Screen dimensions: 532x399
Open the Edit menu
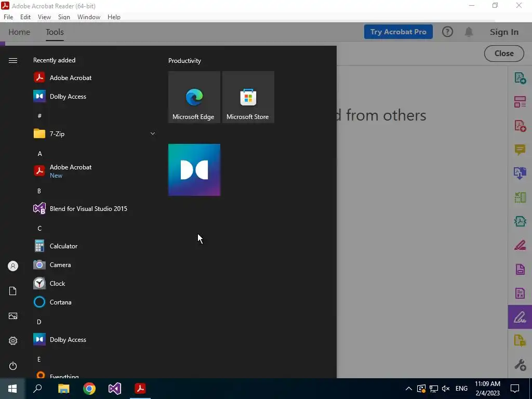click(x=25, y=17)
